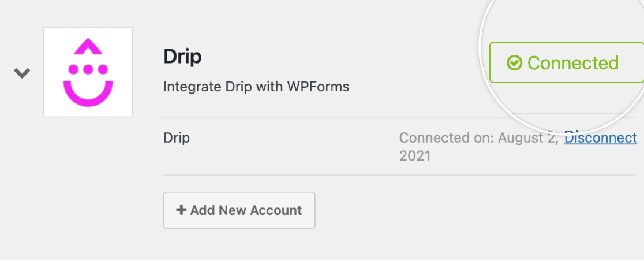The height and width of the screenshot is (260, 644).
Task: Click the green checkmark circle icon
Action: click(x=514, y=63)
